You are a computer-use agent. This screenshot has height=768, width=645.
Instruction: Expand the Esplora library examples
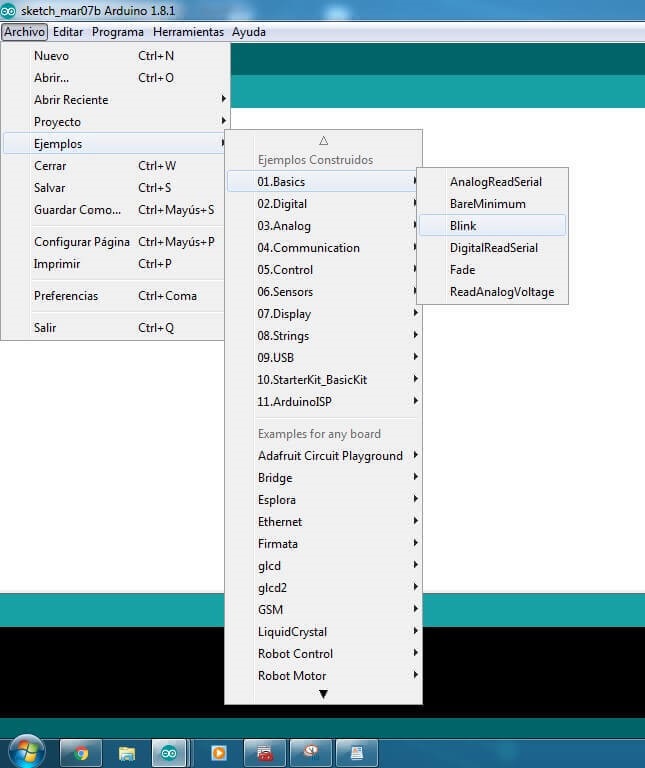[x=323, y=500]
